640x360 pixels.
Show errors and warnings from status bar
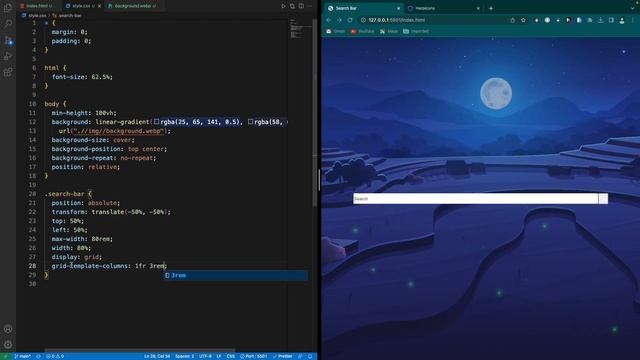[x=55, y=356]
